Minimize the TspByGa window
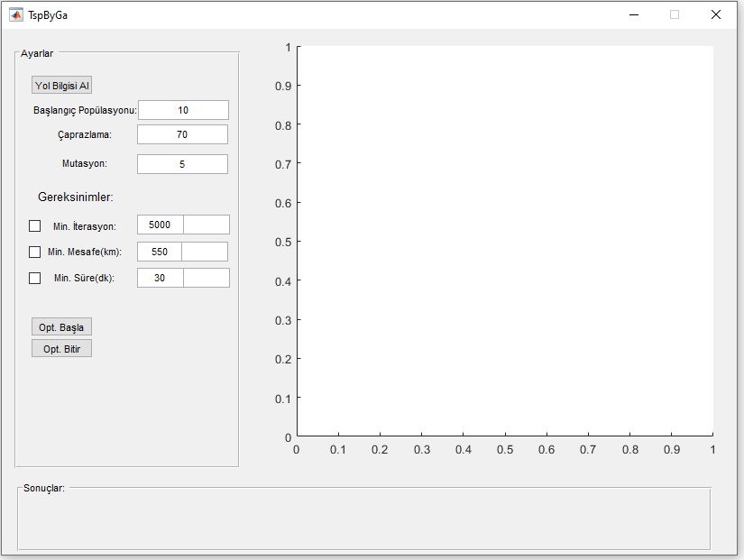Screen dimensions: 744x560 click(x=634, y=14)
